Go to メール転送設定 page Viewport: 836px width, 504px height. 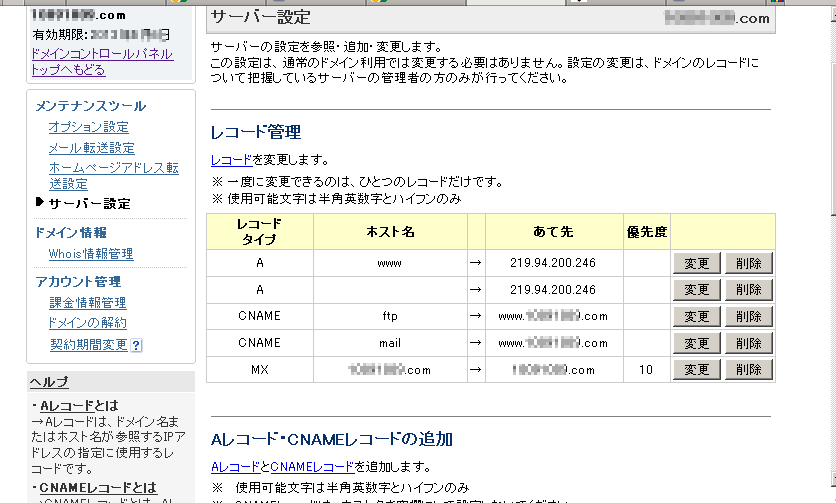pyautogui.click(x=91, y=148)
